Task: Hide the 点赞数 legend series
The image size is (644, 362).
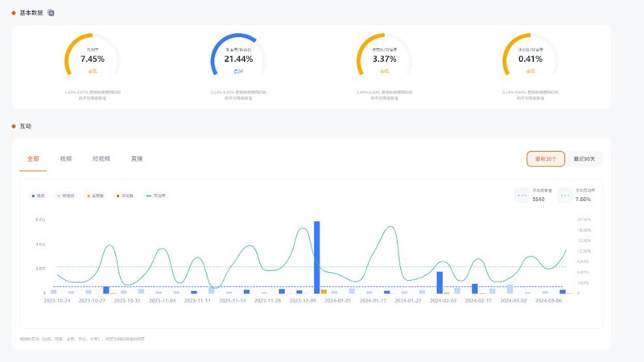Action: [95, 195]
